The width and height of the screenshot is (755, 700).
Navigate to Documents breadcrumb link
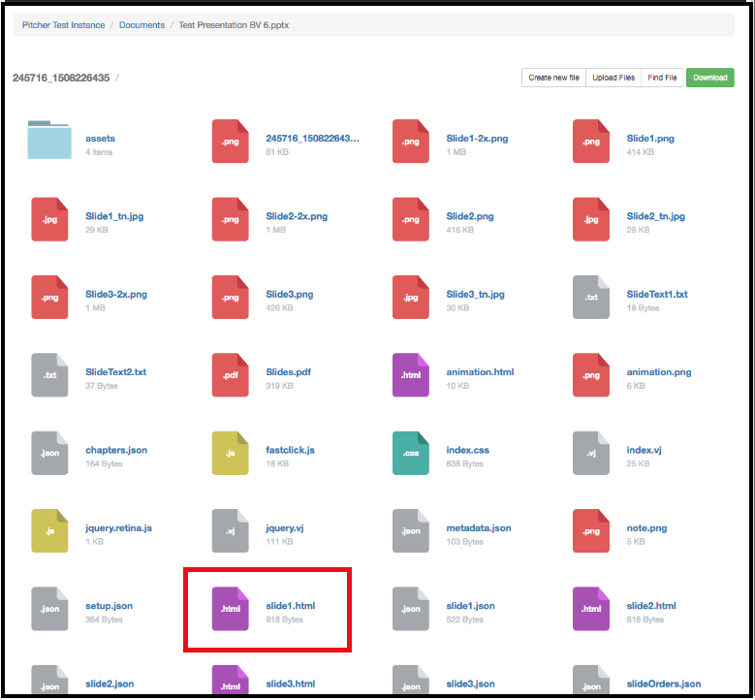tap(142, 25)
